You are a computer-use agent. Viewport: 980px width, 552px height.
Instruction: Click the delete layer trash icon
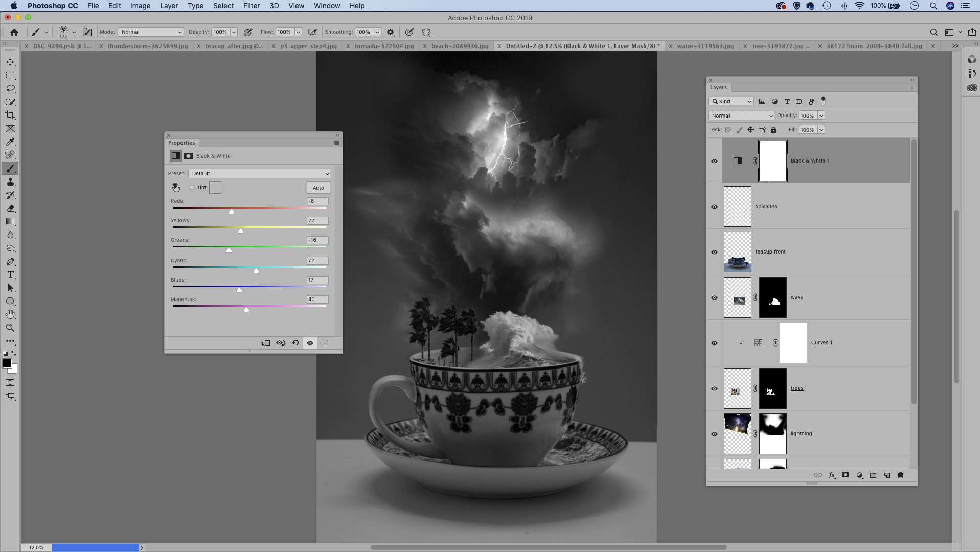pos(900,475)
